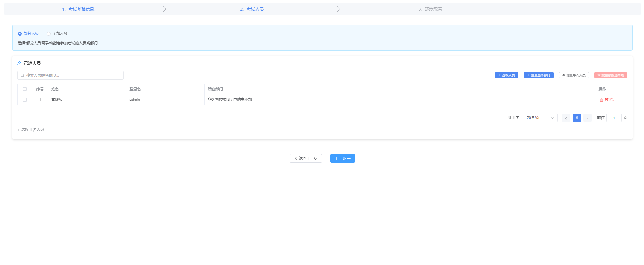644x265 pixels.
Task: Go to previous page with left arrow
Action: (566, 118)
